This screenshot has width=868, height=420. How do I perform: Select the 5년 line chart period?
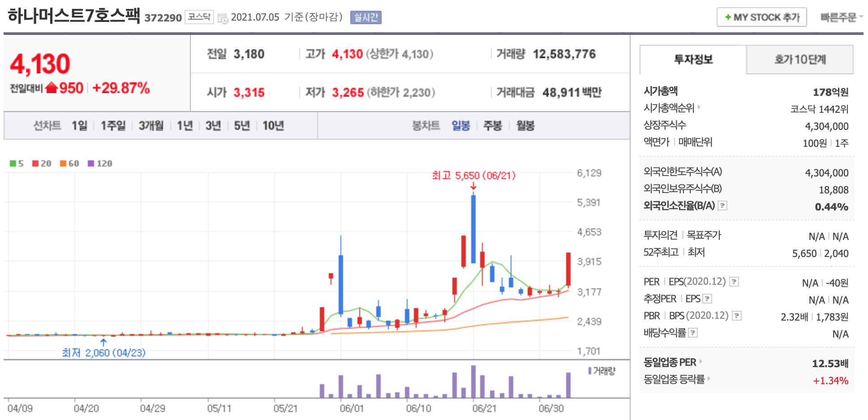[x=242, y=126]
